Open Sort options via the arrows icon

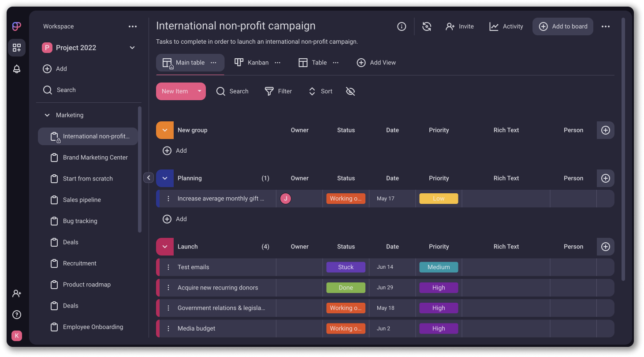pyautogui.click(x=312, y=91)
